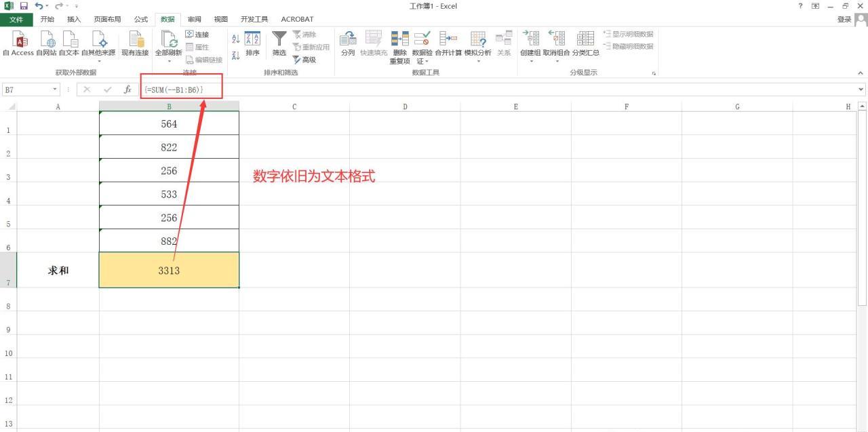Click the 清除 clear filter item
Image resolution: width=868 pixels, height=432 pixels.
click(x=304, y=35)
